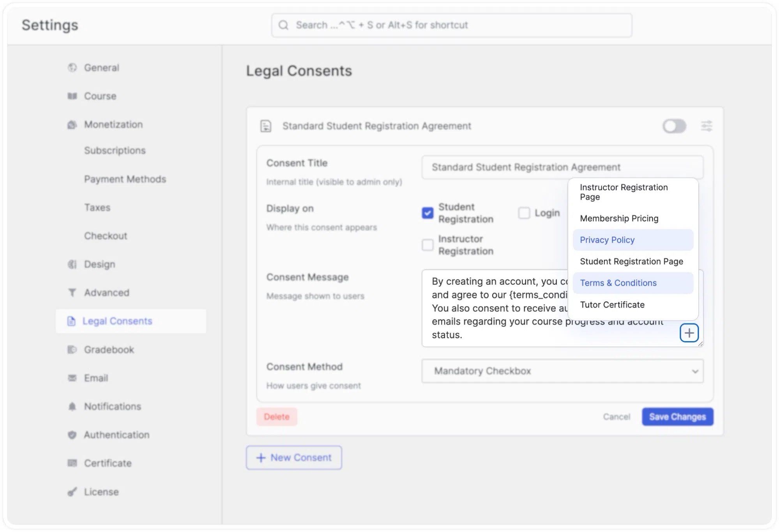This screenshot has width=779, height=532.
Task: Click the Authentication shield icon
Action: (x=72, y=435)
